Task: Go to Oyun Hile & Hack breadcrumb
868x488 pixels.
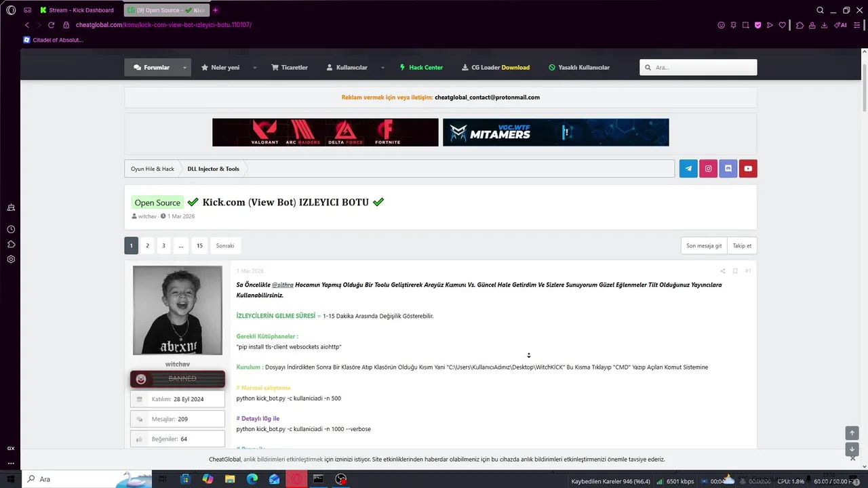Action: pyautogui.click(x=153, y=169)
